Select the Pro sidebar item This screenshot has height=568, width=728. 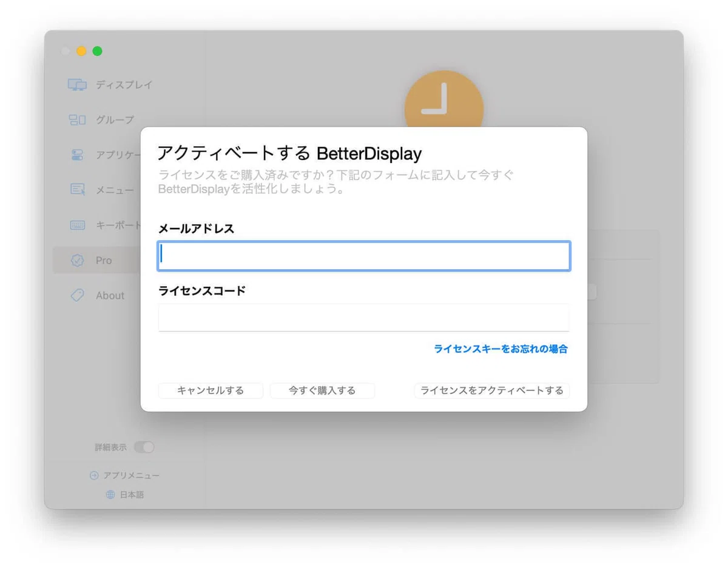pos(97,260)
